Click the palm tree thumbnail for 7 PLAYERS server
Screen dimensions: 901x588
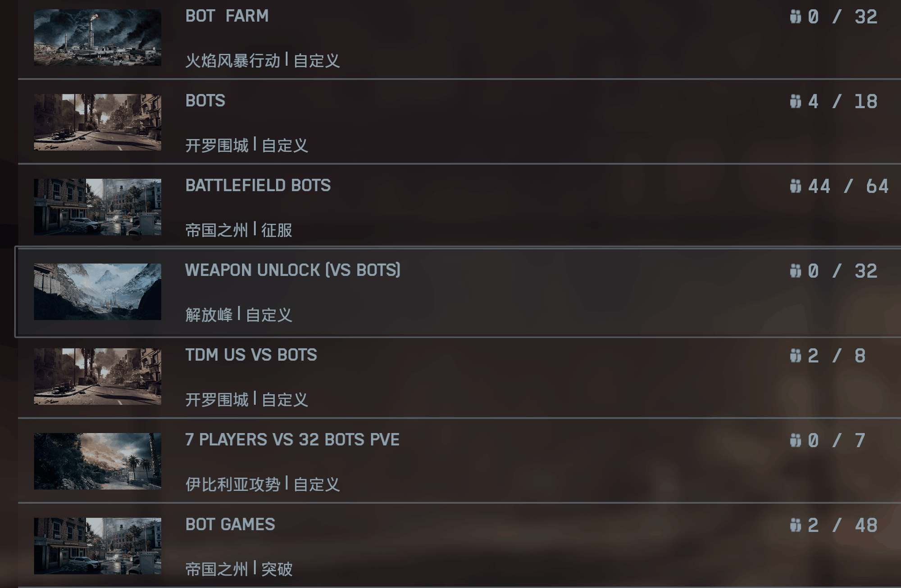[x=97, y=461]
